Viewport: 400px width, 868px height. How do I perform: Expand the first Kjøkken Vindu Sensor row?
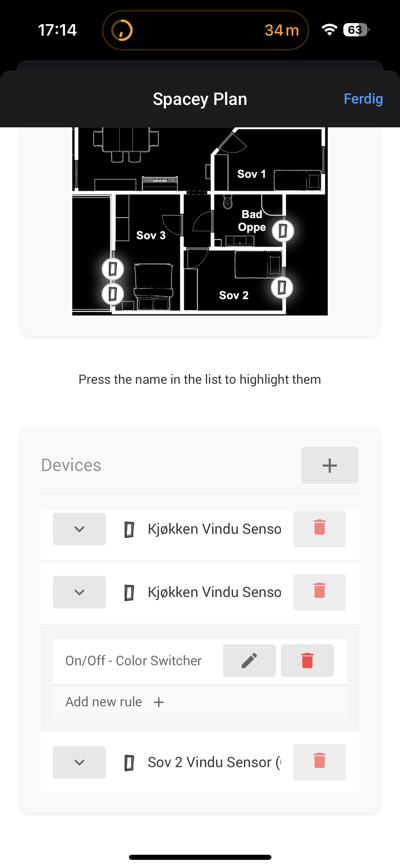click(x=79, y=529)
